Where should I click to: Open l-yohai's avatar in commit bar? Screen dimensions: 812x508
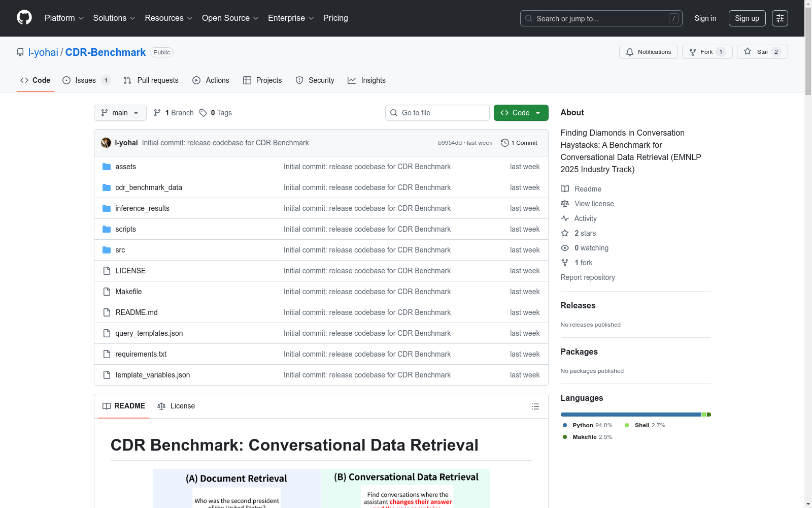pos(106,143)
